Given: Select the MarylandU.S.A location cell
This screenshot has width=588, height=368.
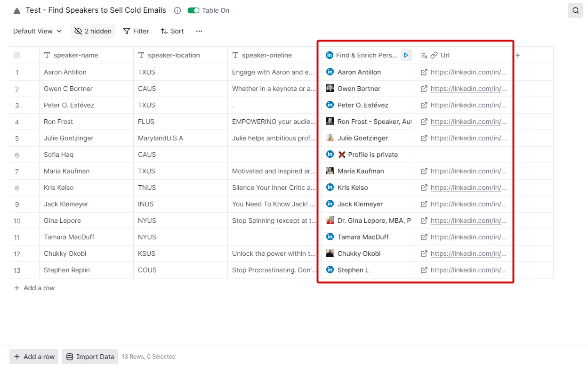Looking at the screenshot, I should point(180,138).
